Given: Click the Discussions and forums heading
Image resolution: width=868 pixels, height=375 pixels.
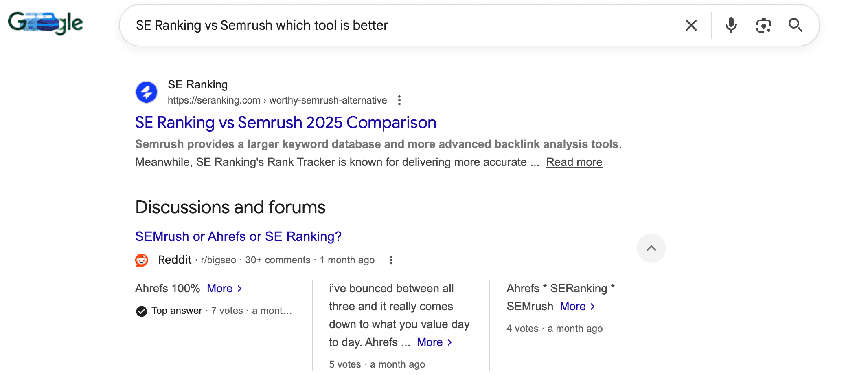Looking at the screenshot, I should pos(230,207).
